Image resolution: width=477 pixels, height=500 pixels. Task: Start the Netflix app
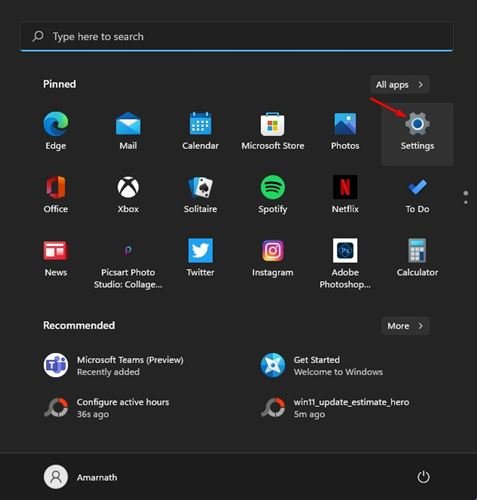coord(345,194)
